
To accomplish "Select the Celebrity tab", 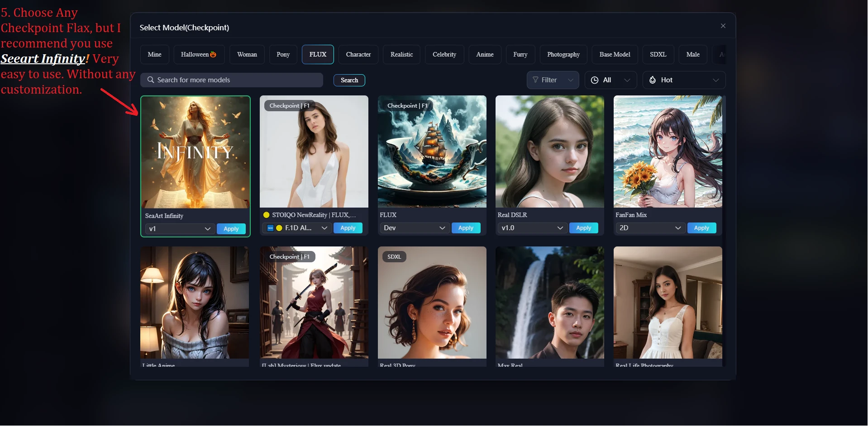I will click(444, 54).
